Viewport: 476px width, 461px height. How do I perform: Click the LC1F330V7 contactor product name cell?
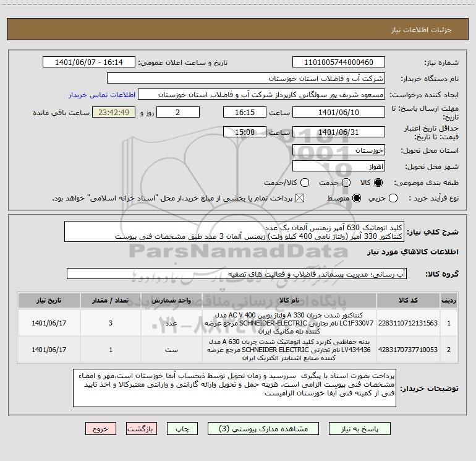click(289, 323)
